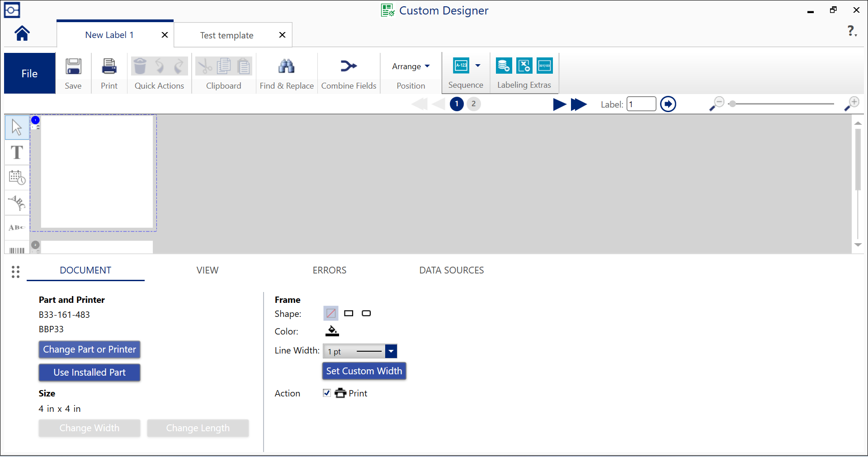
Task: Select the Text tool in sidebar
Action: 17,152
